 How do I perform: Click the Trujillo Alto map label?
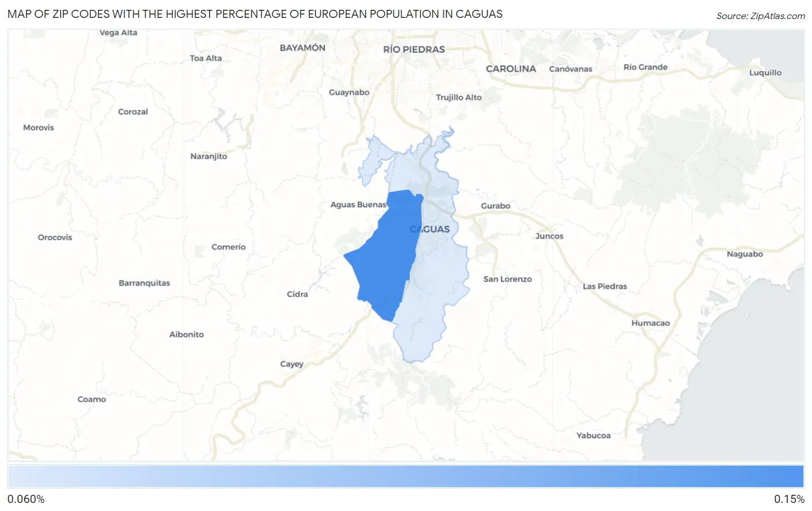(459, 97)
